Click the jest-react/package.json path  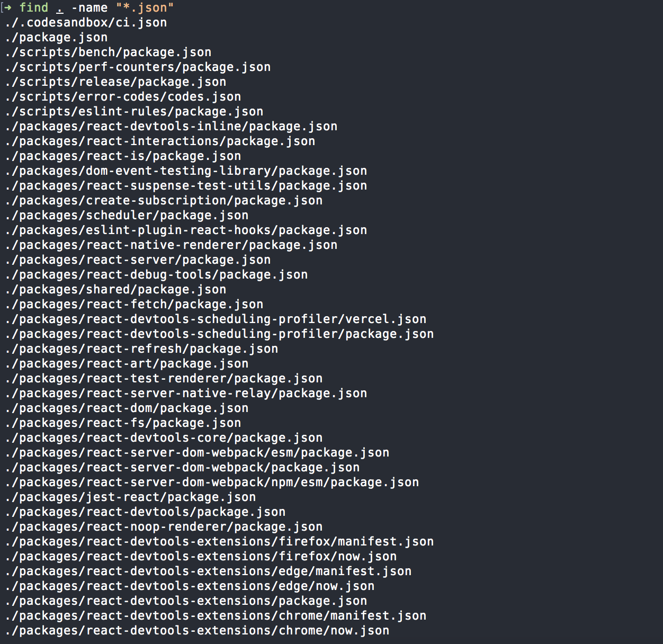130,497
